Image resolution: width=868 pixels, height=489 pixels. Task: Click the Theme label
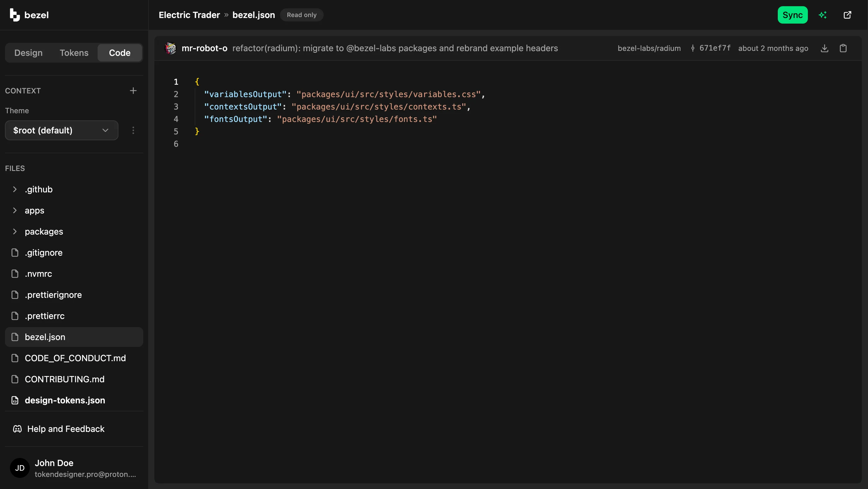pyautogui.click(x=17, y=111)
